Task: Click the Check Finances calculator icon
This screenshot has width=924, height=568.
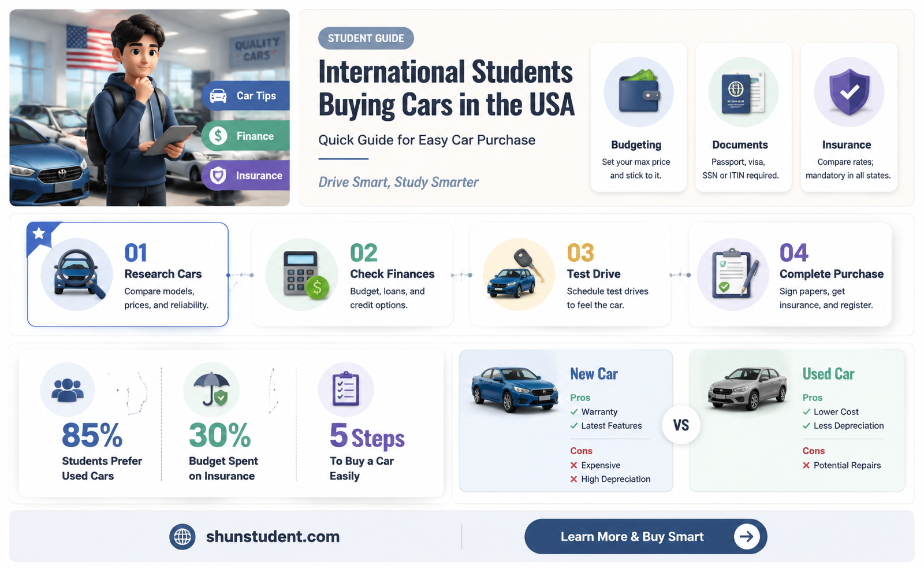Action: tap(305, 274)
